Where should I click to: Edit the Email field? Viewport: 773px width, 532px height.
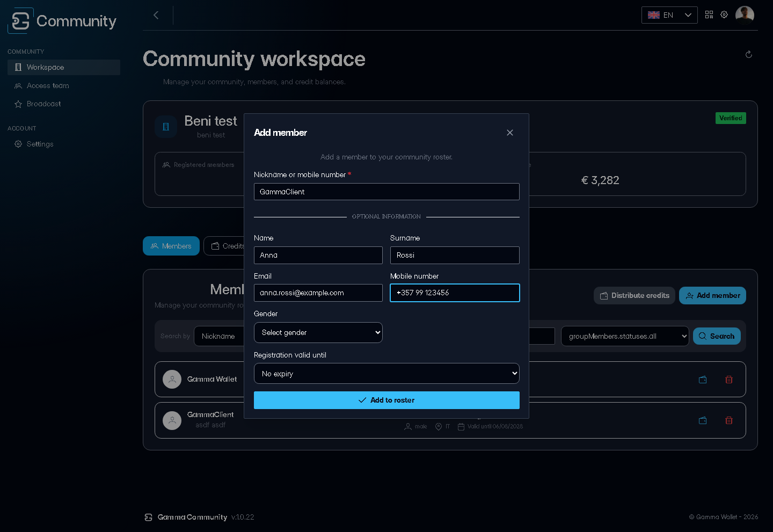click(x=318, y=293)
